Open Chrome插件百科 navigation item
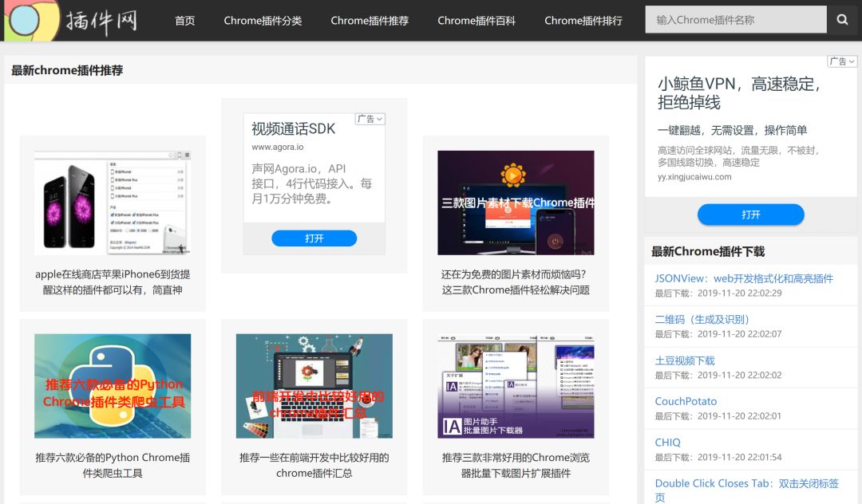This screenshot has height=504, width=862. tap(476, 21)
